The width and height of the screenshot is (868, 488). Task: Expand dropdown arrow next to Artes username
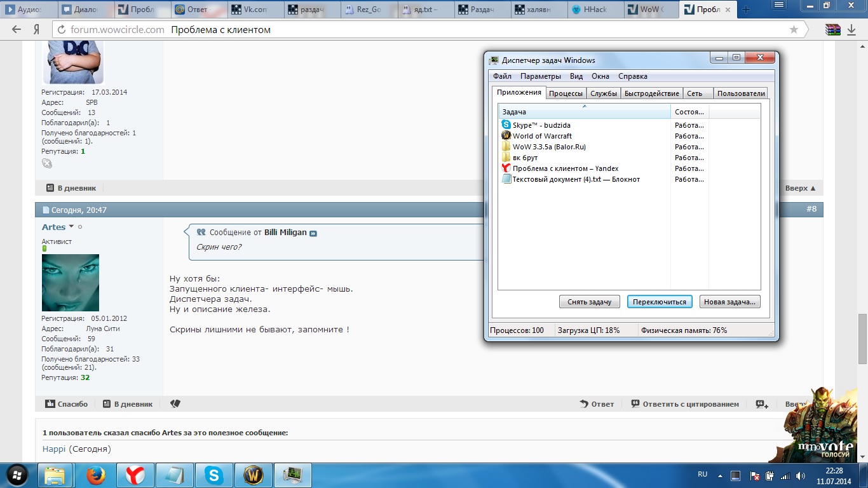tap(71, 227)
